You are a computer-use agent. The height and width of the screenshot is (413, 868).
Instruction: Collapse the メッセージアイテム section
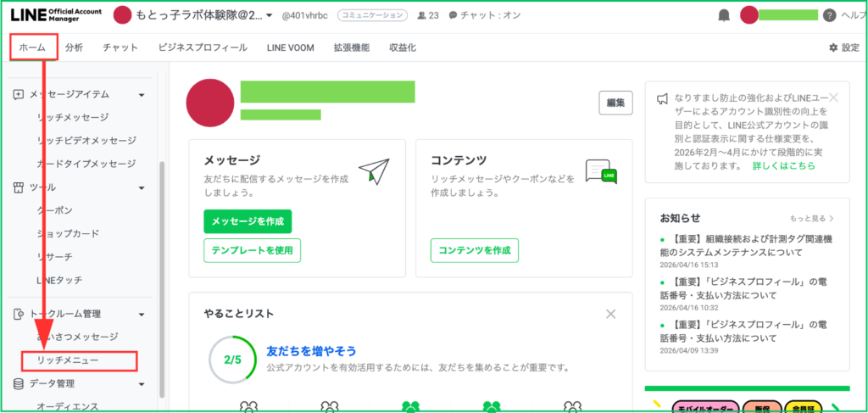pos(142,95)
